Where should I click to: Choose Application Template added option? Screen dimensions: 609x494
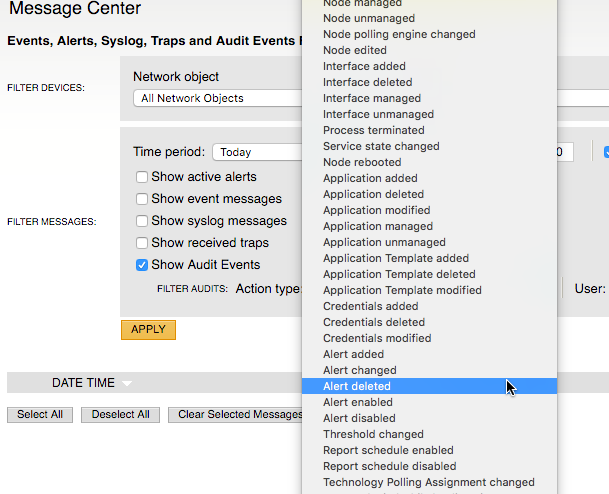[429, 258]
